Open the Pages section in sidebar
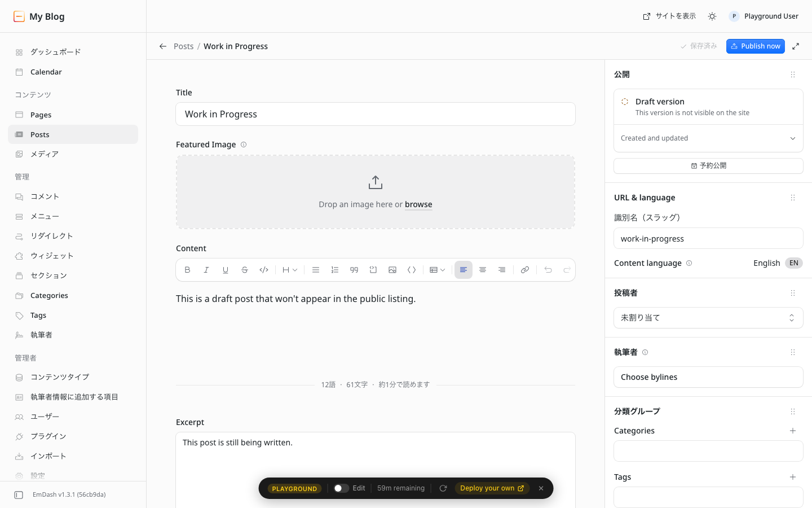Viewport: 812px width, 508px height. 73,115
